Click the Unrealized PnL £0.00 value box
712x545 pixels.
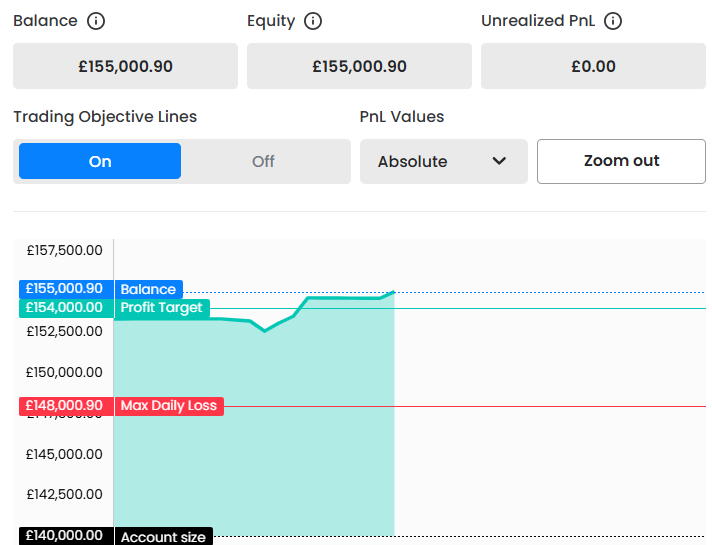coord(593,67)
